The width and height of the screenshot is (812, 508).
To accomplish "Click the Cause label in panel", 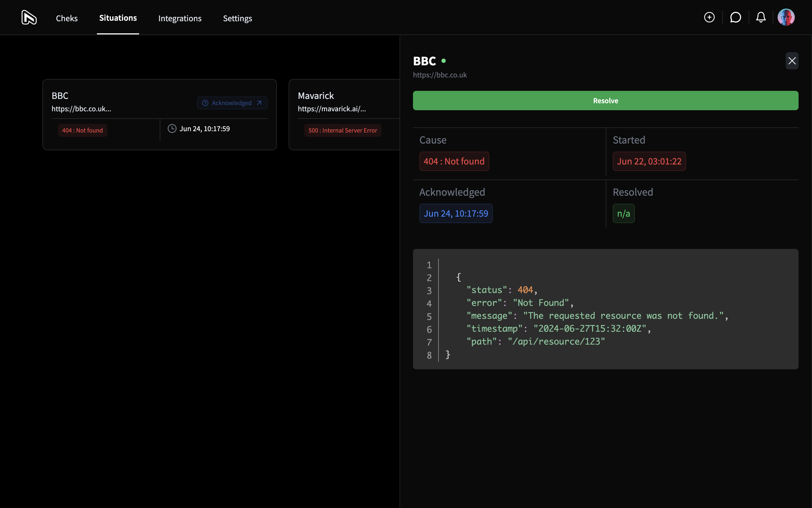I will pos(433,140).
